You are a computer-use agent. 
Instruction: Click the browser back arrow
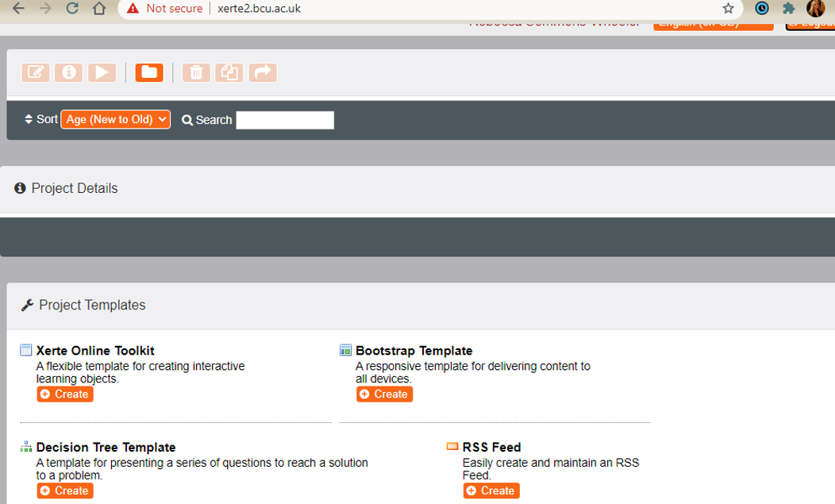[x=18, y=9]
